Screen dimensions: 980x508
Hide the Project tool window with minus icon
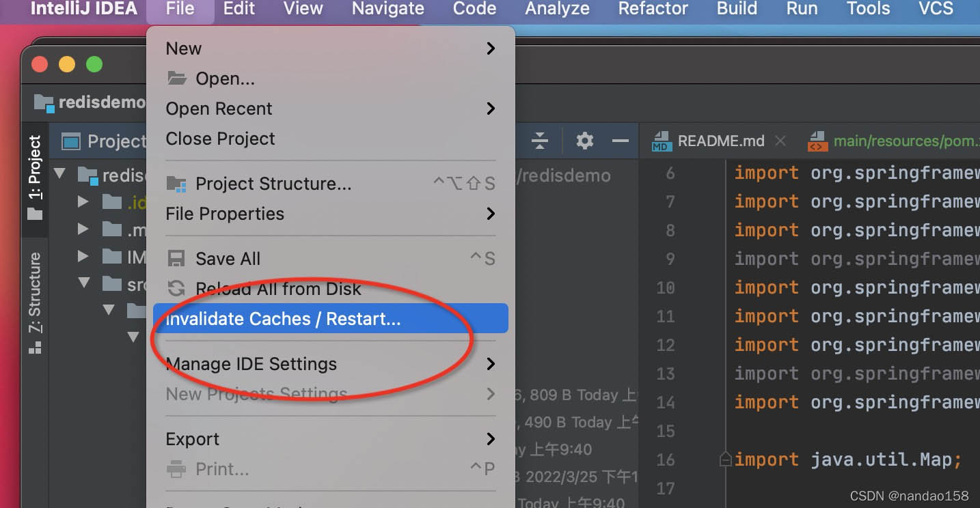click(621, 141)
